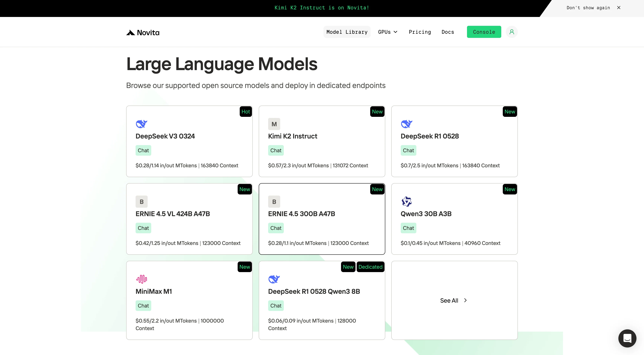Click the ERNIE 4.5 VL 424B B icon

point(141,201)
